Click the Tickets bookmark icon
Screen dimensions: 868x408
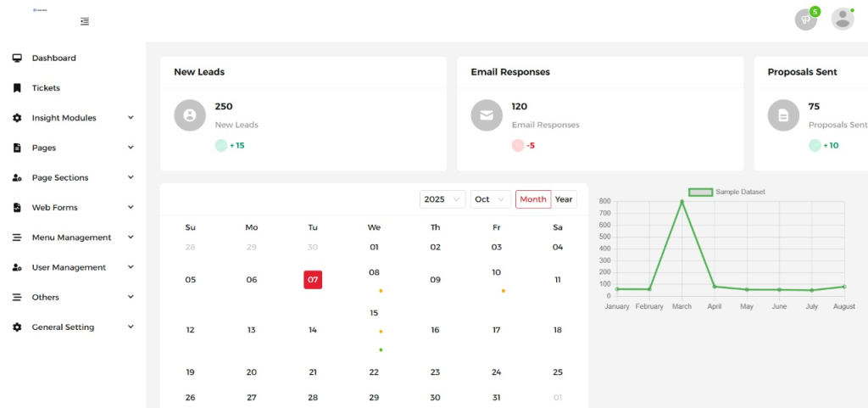[17, 88]
